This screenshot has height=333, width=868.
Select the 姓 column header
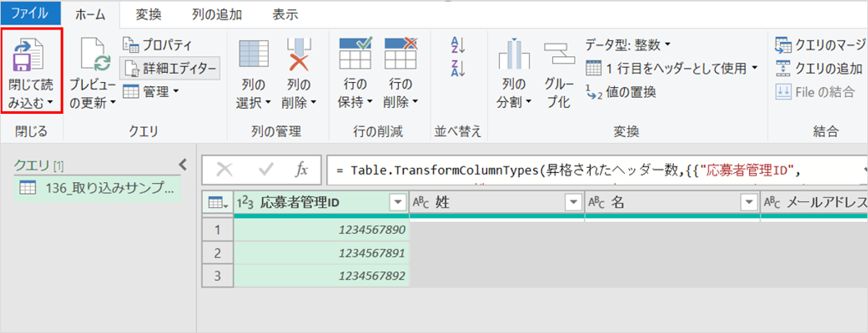click(496, 203)
